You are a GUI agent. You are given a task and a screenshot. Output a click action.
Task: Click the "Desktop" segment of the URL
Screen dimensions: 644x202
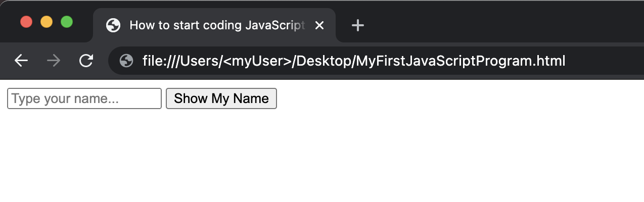click(324, 61)
